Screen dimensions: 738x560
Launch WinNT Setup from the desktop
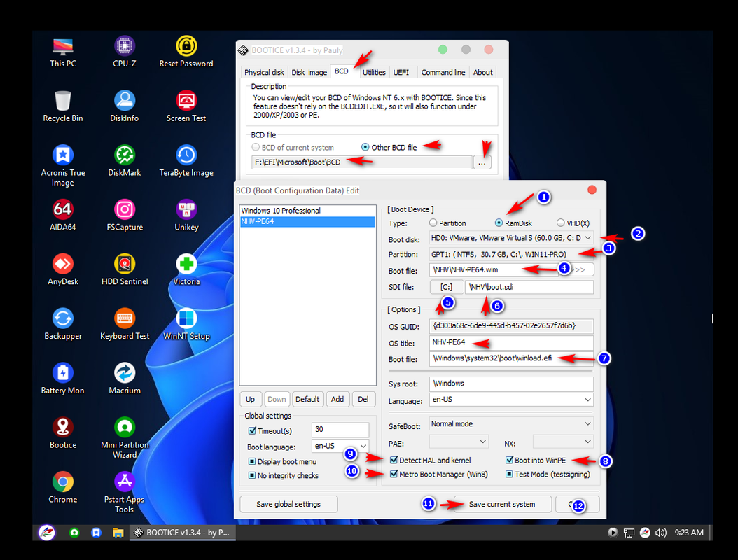pyautogui.click(x=186, y=325)
